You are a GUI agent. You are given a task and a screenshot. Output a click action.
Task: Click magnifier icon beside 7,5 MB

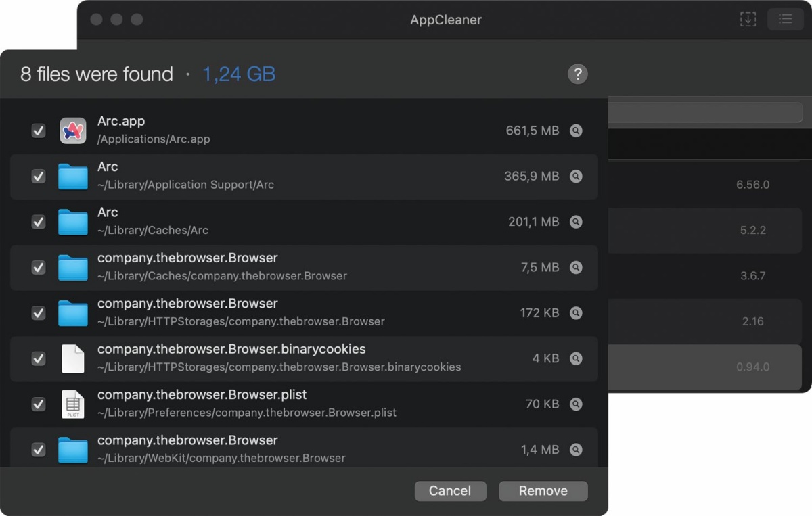click(x=576, y=267)
